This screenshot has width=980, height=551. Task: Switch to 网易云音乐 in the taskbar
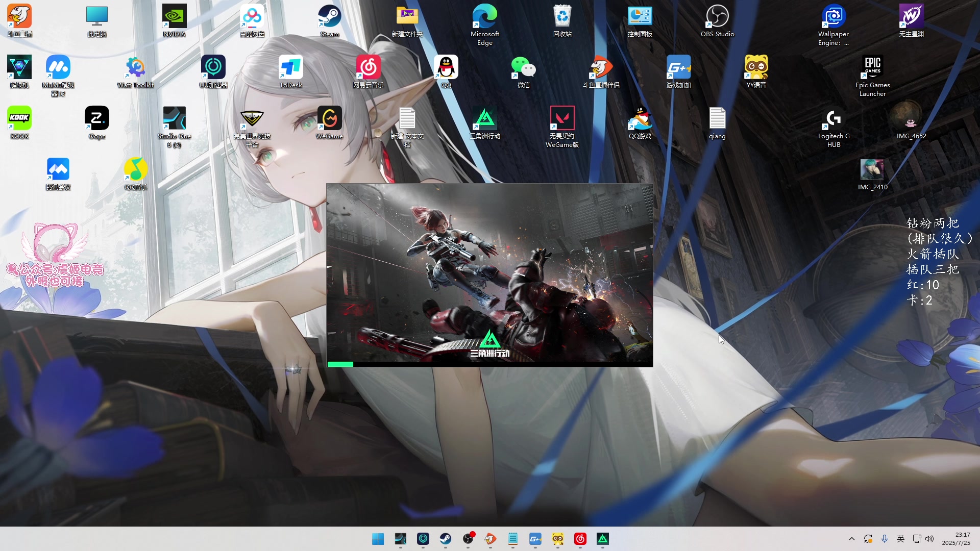(x=580, y=539)
